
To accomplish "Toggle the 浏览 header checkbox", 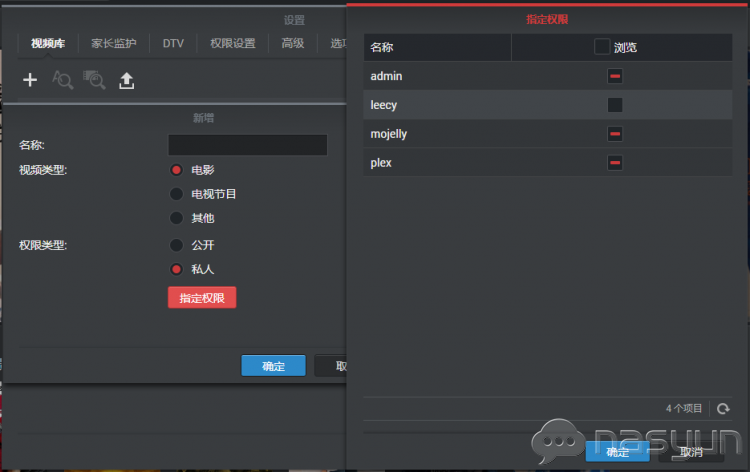I will tap(602, 47).
